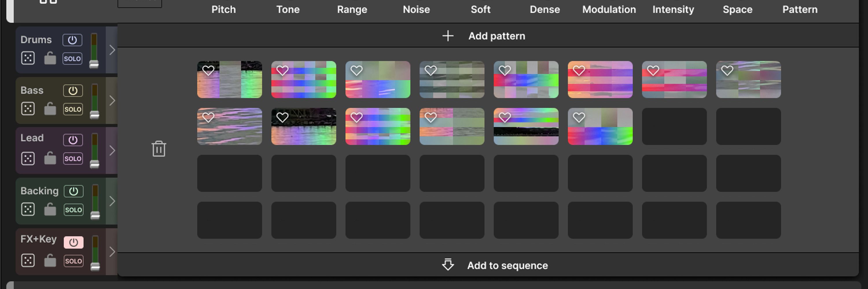Favorite the fifth pattern in top row
The width and height of the screenshot is (868, 289).
(x=505, y=70)
